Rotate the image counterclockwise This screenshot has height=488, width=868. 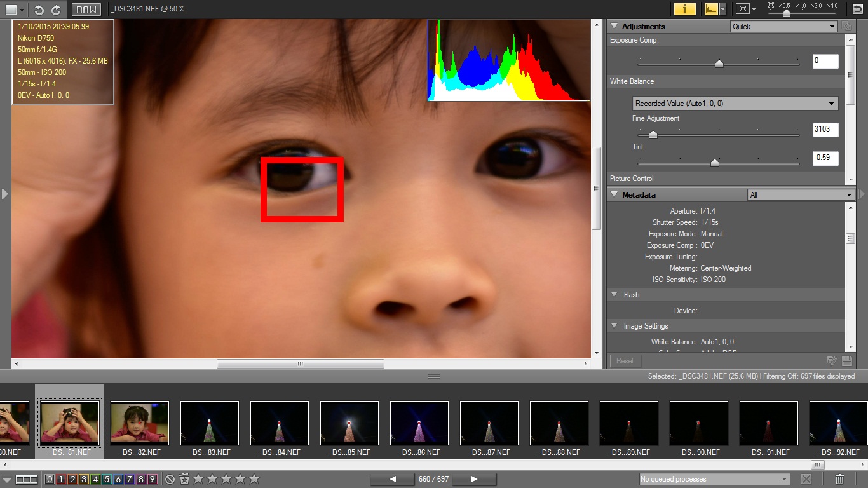coord(39,10)
